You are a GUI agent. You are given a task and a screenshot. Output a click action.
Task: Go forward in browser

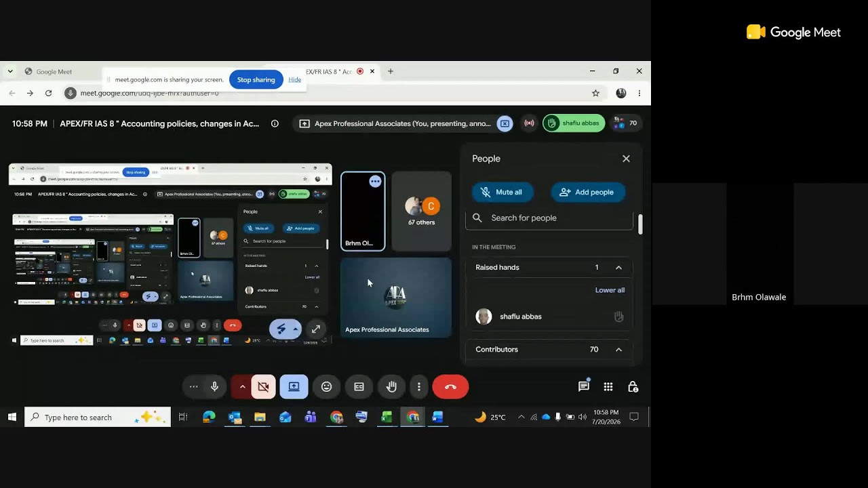point(30,93)
